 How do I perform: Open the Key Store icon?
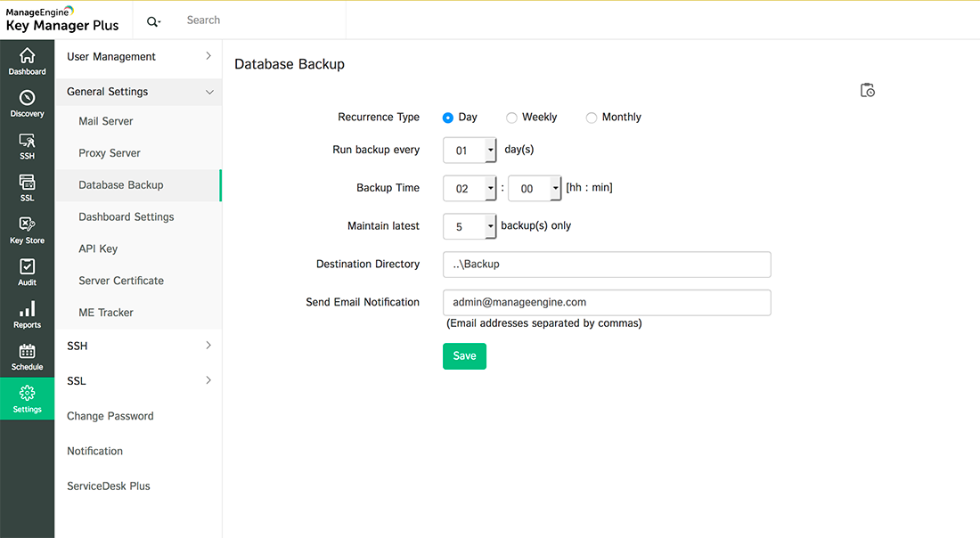pos(27,230)
